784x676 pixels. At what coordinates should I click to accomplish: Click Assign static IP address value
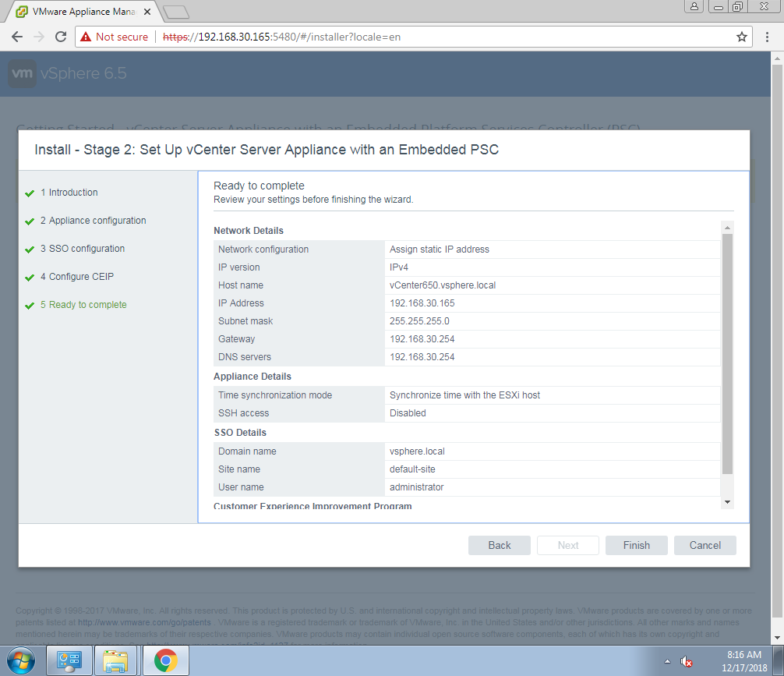tap(439, 250)
